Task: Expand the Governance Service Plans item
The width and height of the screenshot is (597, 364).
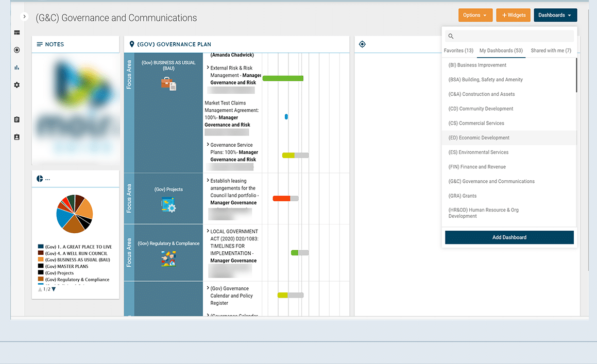Action: click(209, 145)
